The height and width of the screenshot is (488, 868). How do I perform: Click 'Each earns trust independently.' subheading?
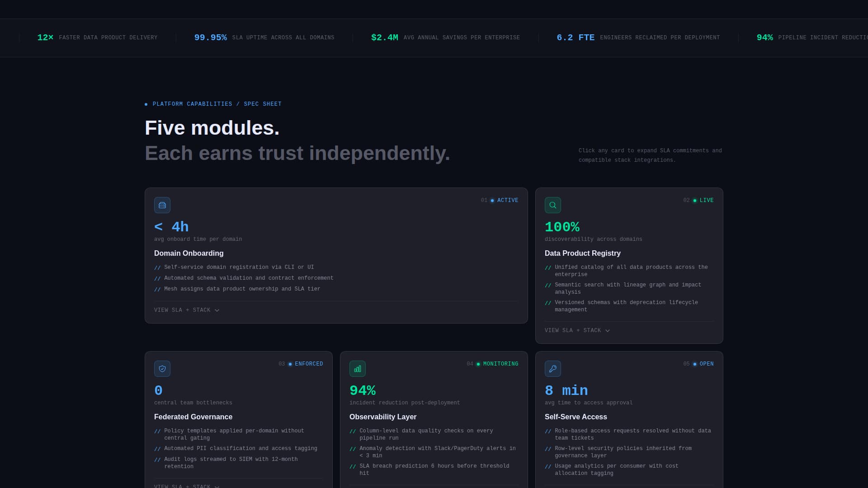coord(297,153)
